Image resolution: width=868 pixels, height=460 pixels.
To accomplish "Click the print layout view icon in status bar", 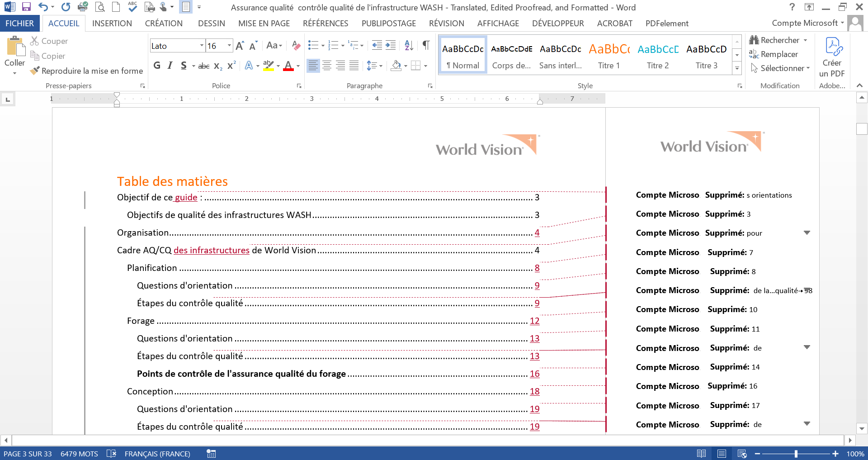I will (722, 454).
